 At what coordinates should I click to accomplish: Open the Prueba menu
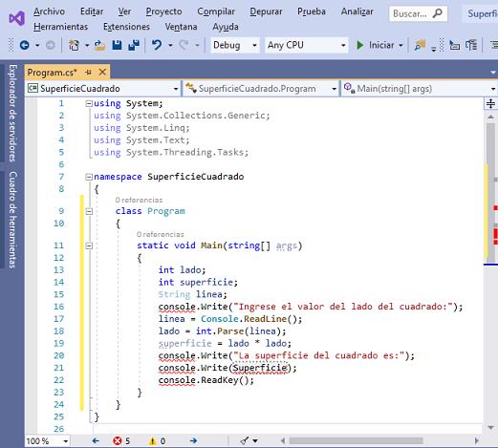312,11
